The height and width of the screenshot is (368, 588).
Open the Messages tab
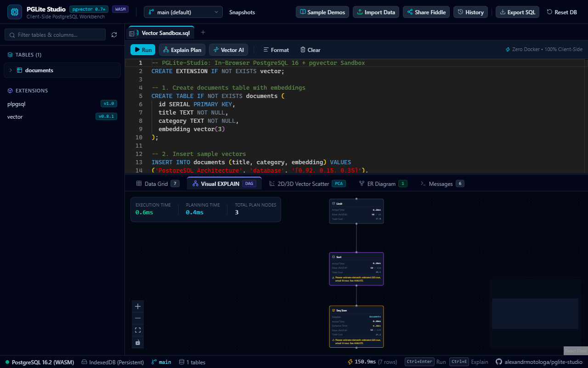442,184
